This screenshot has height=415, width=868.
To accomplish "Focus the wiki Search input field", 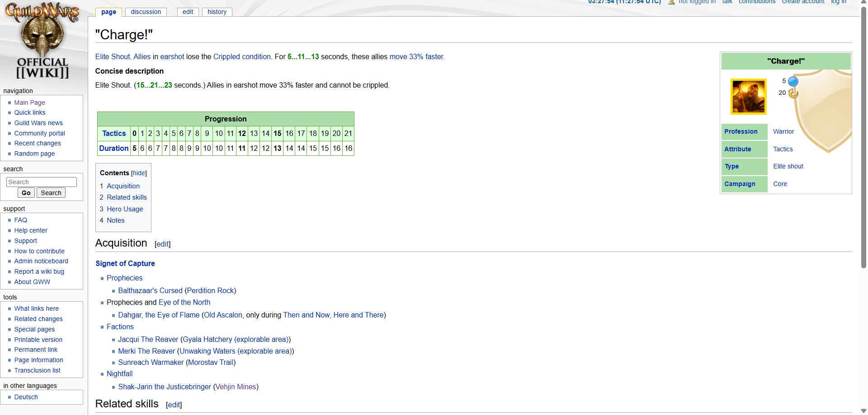I will (42, 182).
